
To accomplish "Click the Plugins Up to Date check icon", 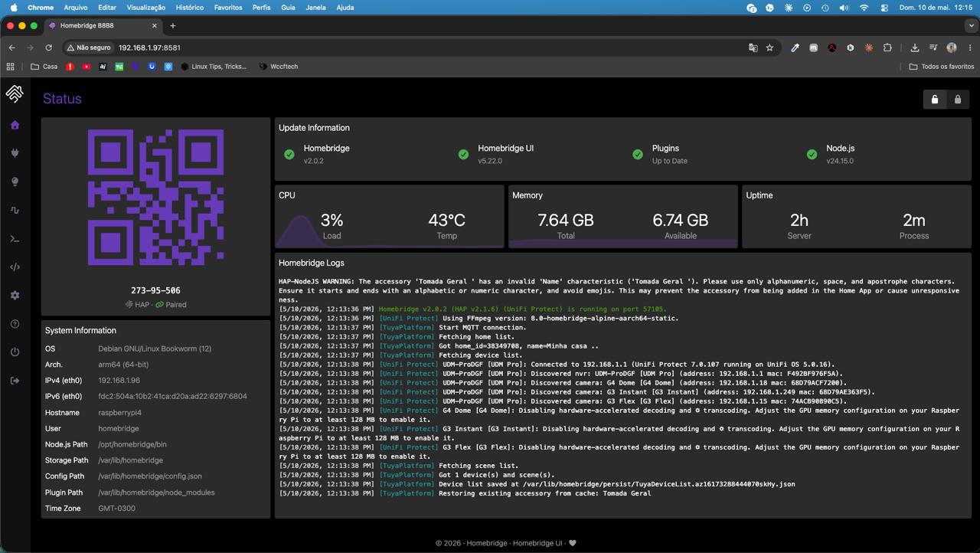I will coord(638,154).
